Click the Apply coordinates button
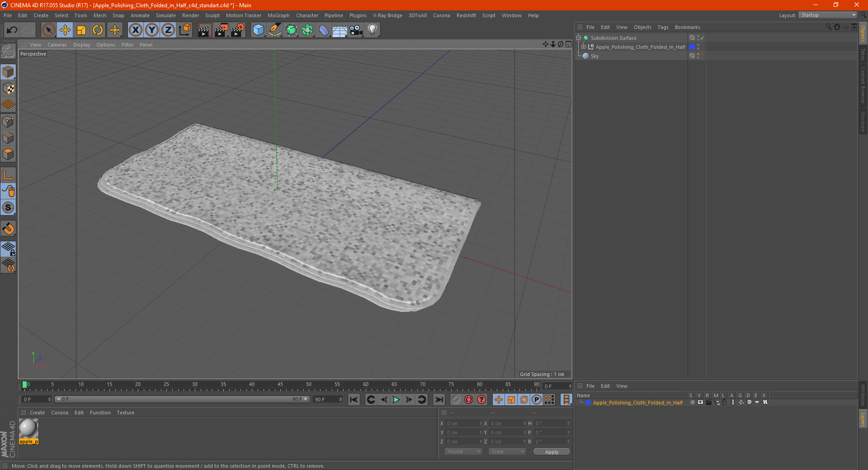This screenshot has width=868, height=470. pyautogui.click(x=552, y=452)
